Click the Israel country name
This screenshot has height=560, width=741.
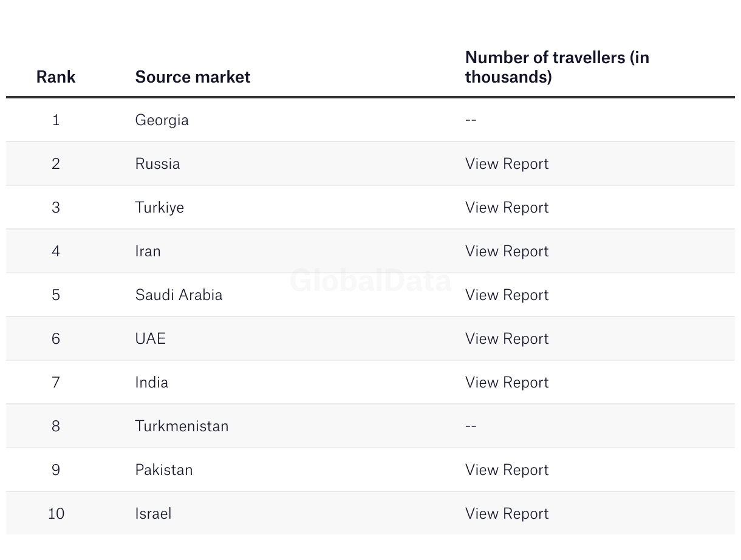tap(153, 514)
